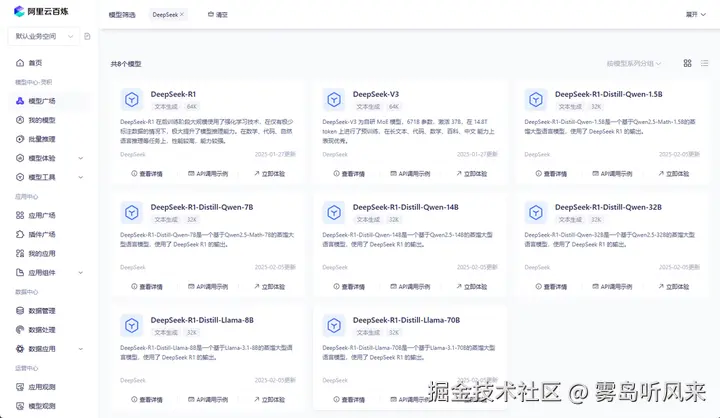Open API调用示例 for DeepSeek-V3
The image size is (720, 418).
410,174
